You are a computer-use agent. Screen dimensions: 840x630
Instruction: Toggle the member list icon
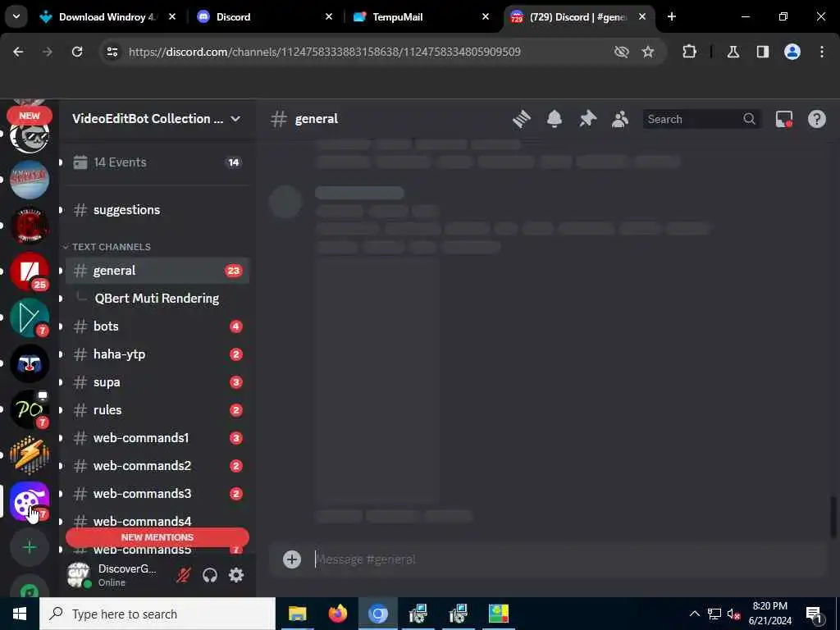tap(620, 119)
